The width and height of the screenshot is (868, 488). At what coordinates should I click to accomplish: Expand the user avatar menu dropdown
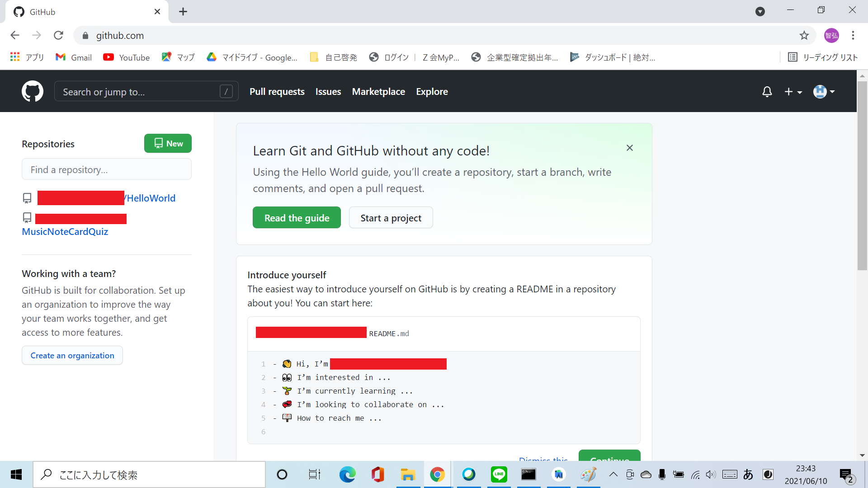824,92
